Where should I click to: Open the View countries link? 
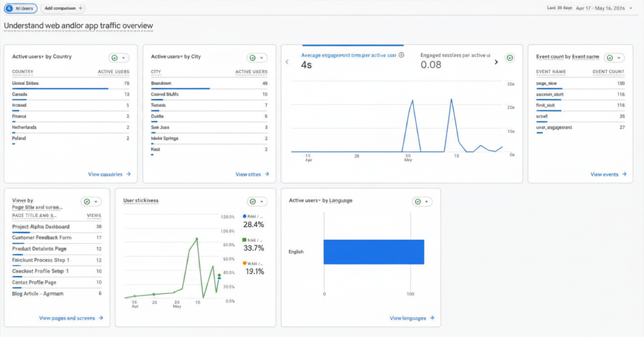pyautogui.click(x=109, y=174)
